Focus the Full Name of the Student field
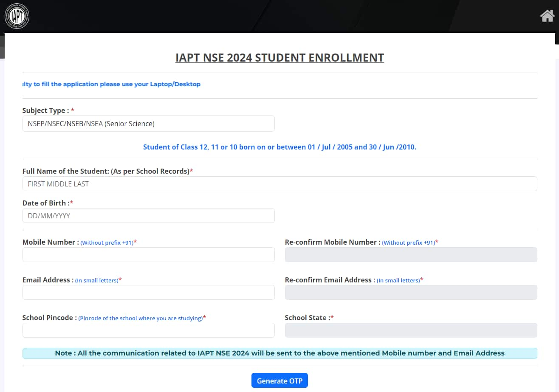The height and width of the screenshot is (392, 559). (279, 184)
